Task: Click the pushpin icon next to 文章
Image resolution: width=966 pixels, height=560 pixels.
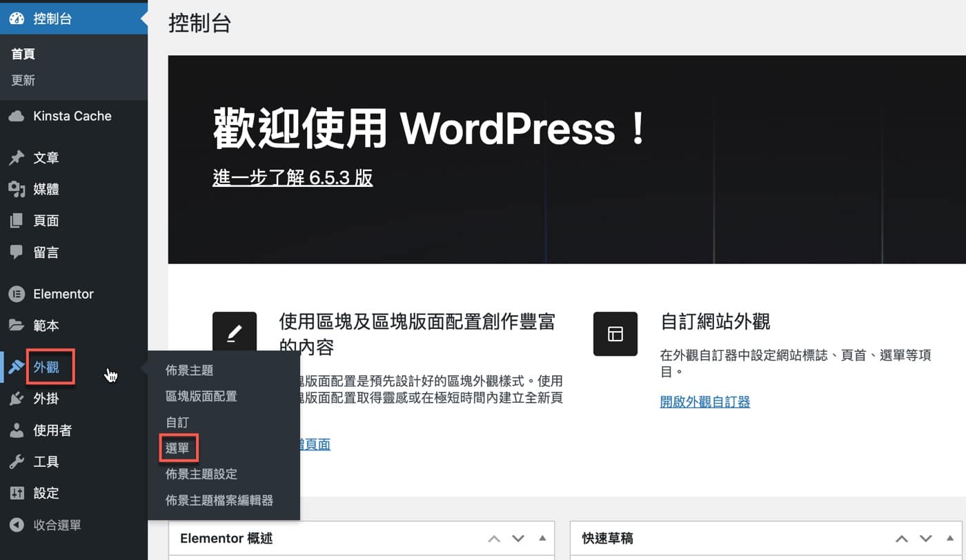Action: (x=17, y=158)
